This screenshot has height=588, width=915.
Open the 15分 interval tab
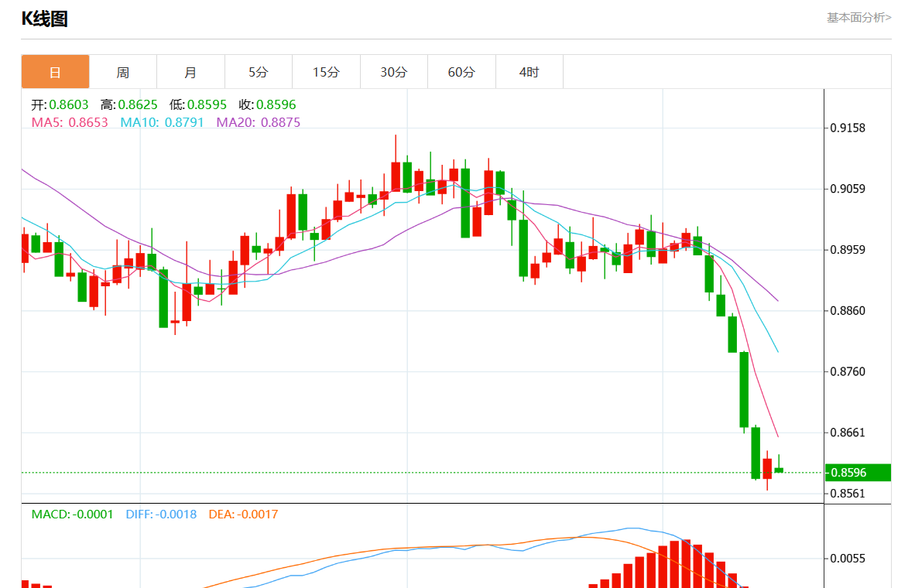pos(326,72)
